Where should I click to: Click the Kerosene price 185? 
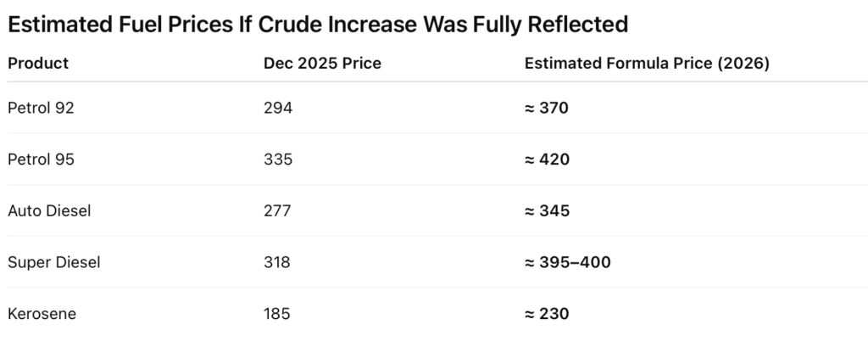coord(277,314)
